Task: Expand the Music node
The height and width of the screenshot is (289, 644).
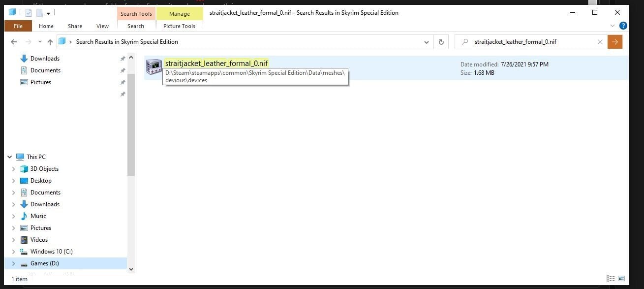Action: coord(14,216)
